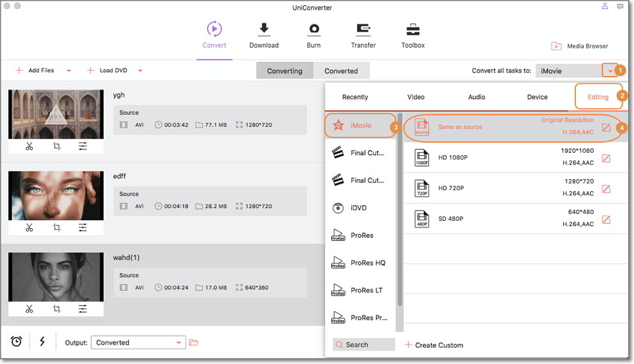Choose iMovie in the format list
Image resolution: width=634 pixels, height=364 pixels.
[x=360, y=126]
